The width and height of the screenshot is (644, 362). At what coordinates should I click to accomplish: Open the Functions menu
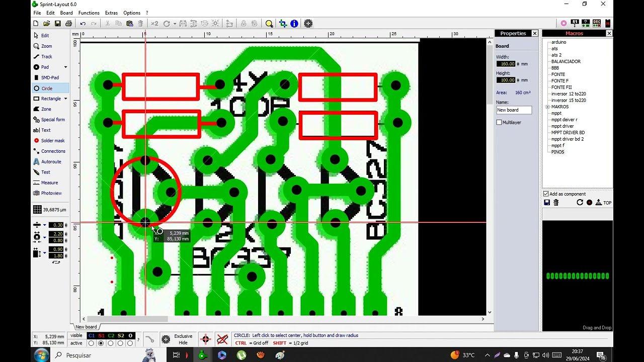tap(89, 13)
